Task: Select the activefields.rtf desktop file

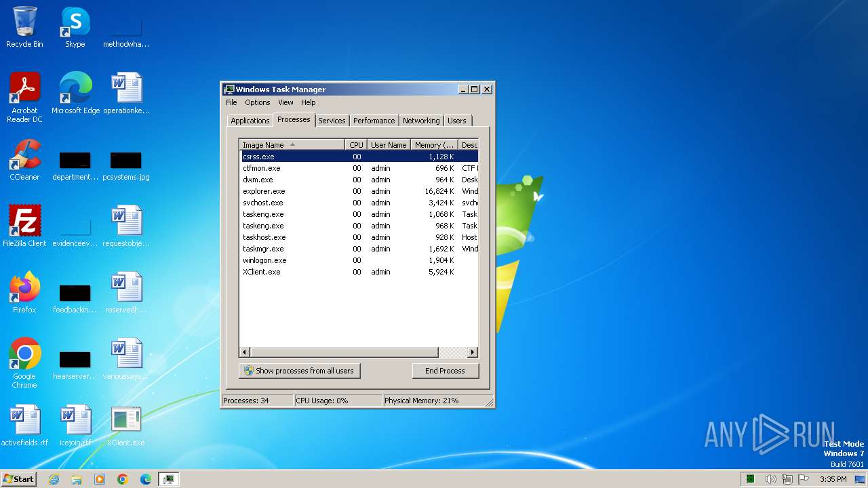Action: (x=24, y=426)
